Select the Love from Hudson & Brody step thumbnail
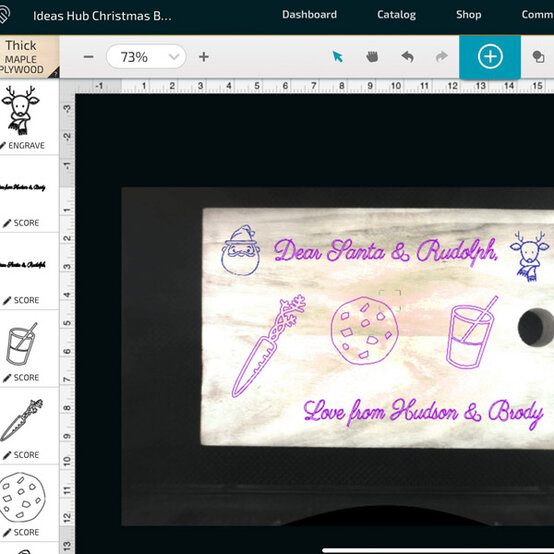 point(23,187)
